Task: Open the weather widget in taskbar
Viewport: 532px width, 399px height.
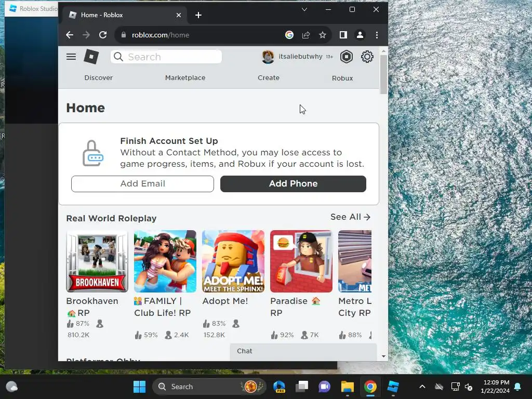Action: pyautogui.click(x=11, y=387)
